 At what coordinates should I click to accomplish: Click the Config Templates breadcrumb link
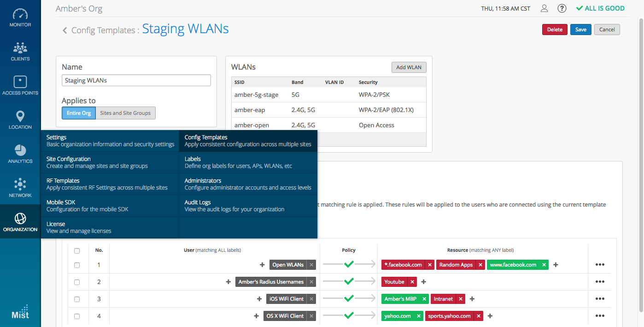(104, 30)
